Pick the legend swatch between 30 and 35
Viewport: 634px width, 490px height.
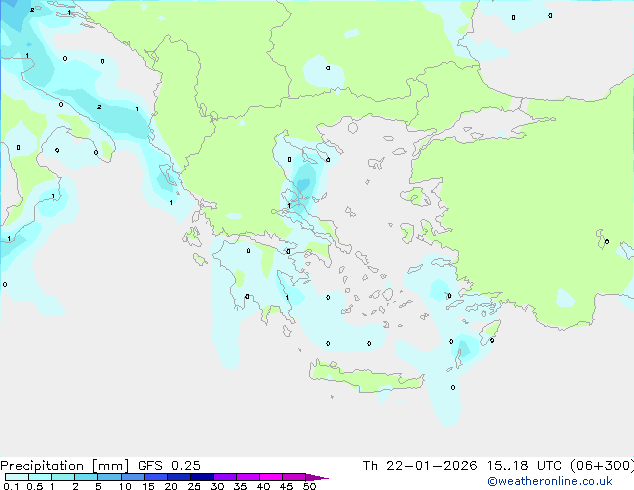225,477
